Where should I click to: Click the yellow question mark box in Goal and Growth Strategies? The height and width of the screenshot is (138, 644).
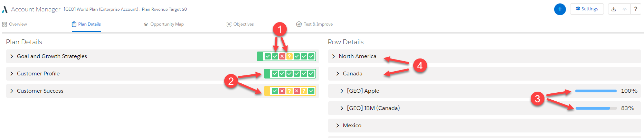point(290,56)
